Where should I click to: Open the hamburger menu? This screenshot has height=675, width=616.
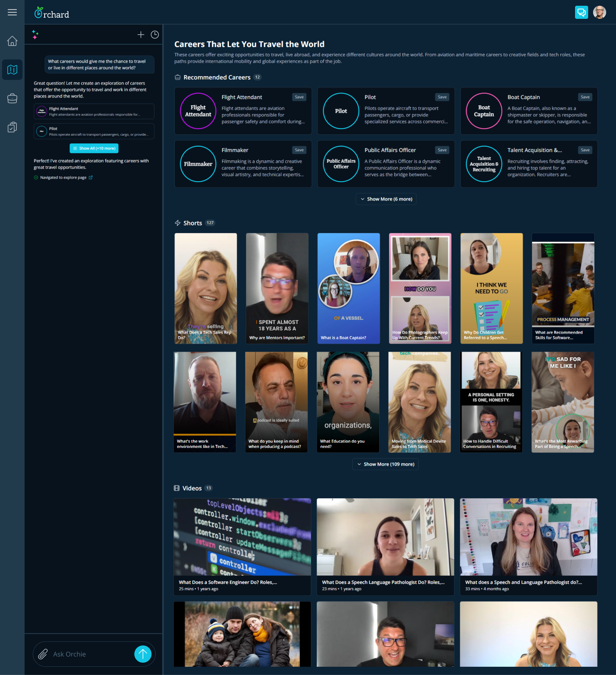point(12,12)
